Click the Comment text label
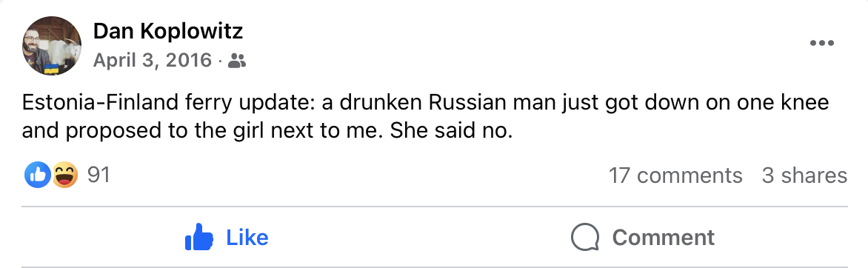The height and width of the screenshot is (268, 868). (663, 238)
